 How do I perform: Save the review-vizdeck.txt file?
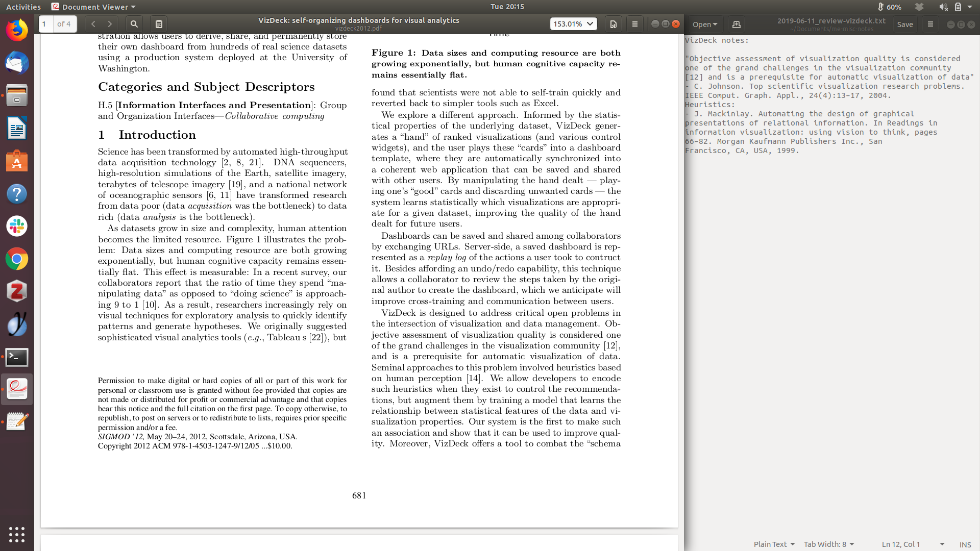tap(904, 24)
